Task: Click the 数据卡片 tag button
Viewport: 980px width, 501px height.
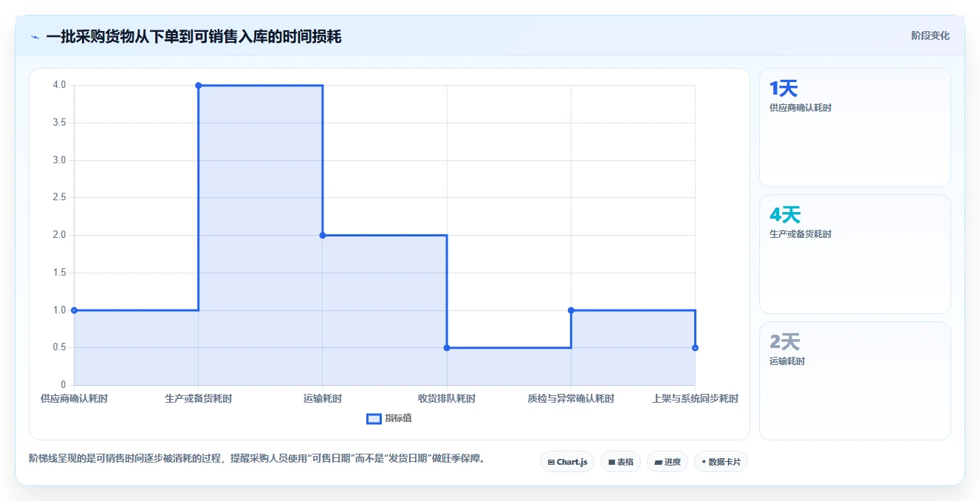Action: tap(721, 462)
